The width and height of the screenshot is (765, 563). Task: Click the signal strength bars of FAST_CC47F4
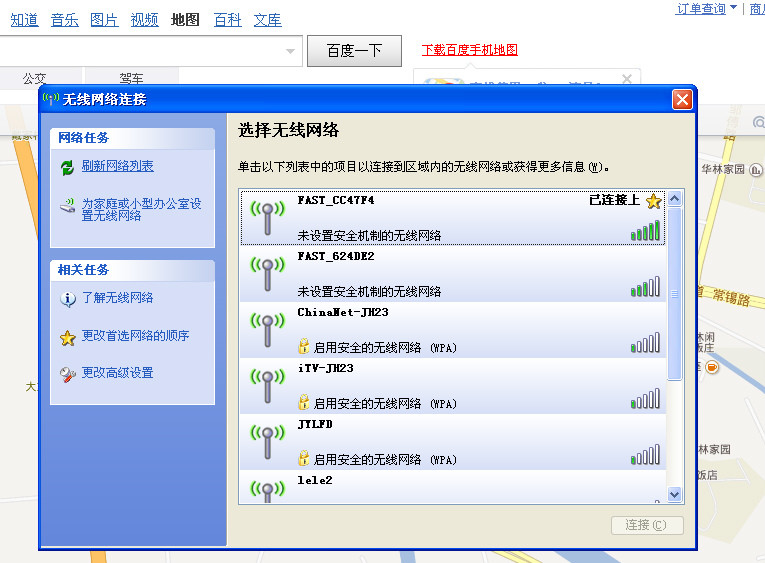coord(645,230)
